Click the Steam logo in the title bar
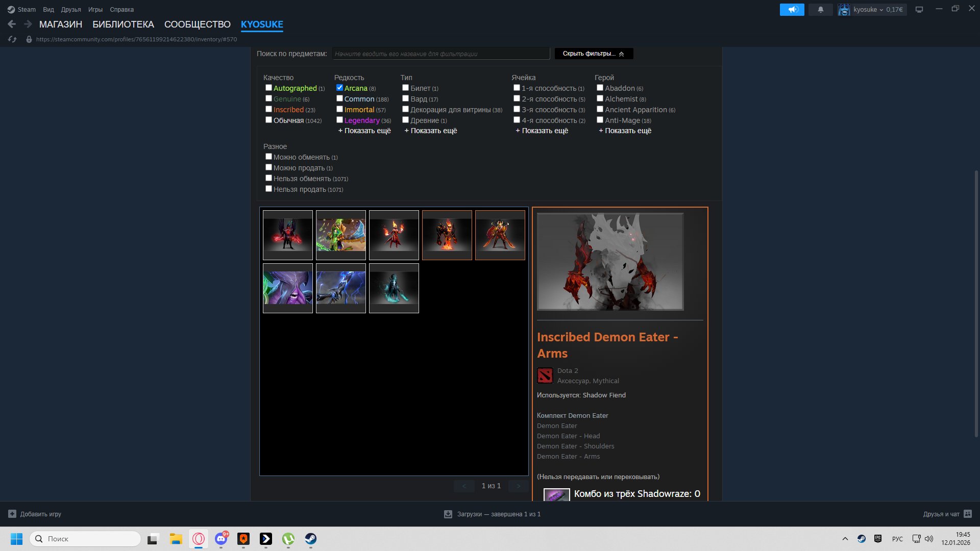The image size is (980, 551). 11,10
